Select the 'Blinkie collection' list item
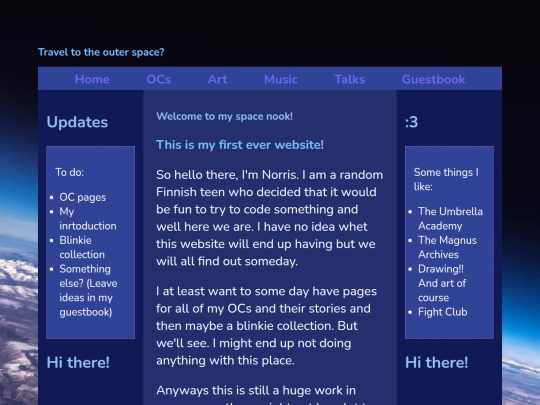The width and height of the screenshot is (540, 405). click(82, 247)
